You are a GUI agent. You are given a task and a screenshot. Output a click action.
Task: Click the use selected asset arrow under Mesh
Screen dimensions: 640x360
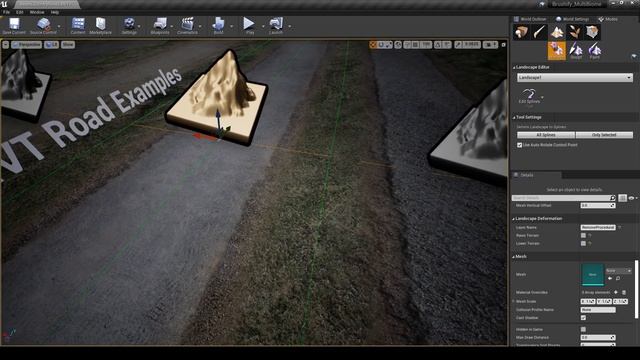(x=610, y=278)
